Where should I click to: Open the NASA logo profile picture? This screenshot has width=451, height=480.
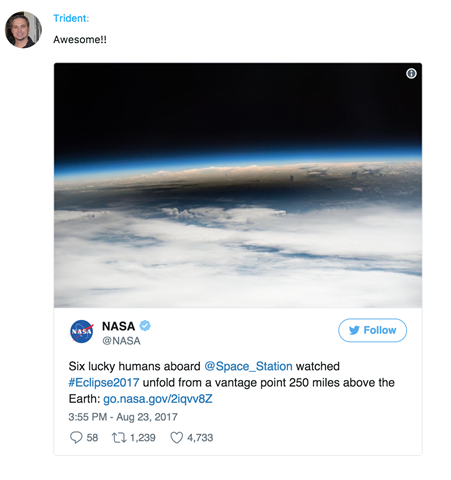click(x=82, y=331)
